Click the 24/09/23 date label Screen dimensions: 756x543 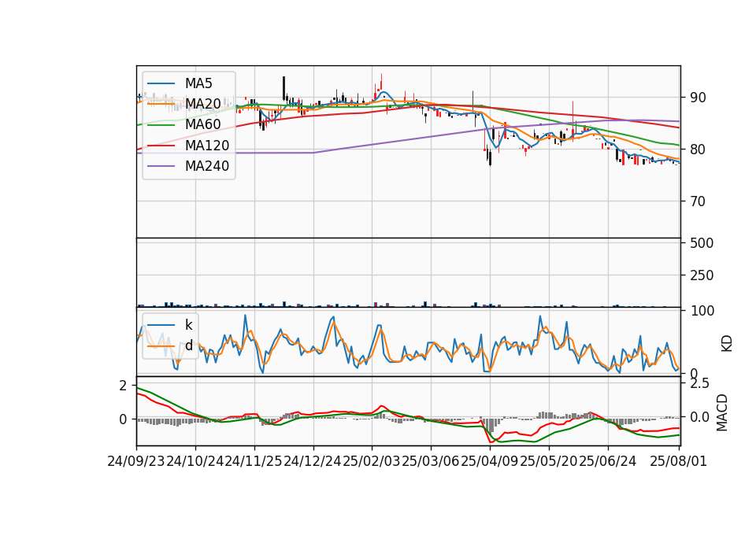[136, 461]
